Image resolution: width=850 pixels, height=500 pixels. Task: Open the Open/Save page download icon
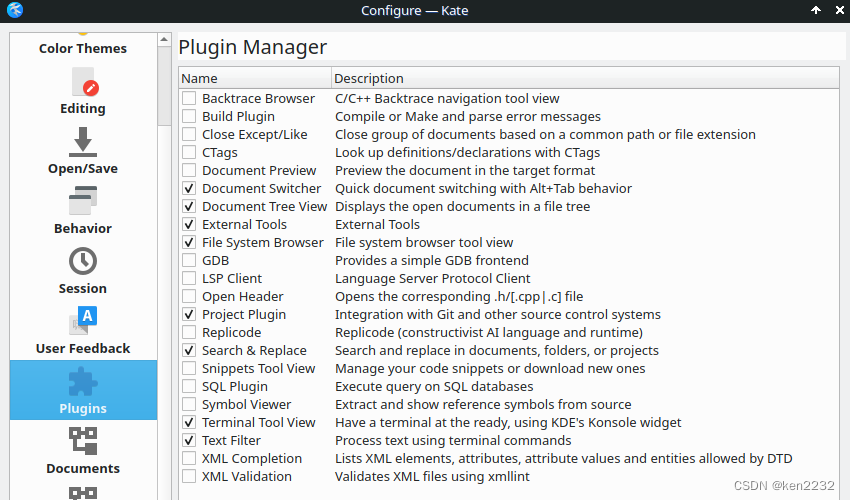tap(83, 142)
